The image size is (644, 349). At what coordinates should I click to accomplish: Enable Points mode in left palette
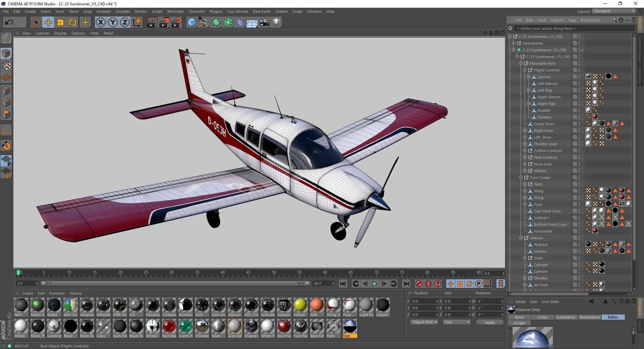[6, 90]
